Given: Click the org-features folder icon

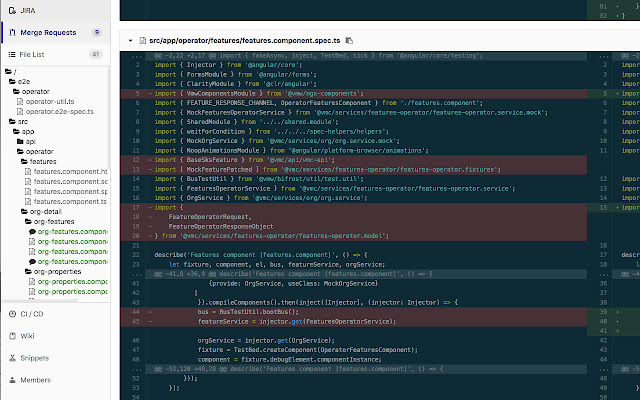Looking at the screenshot, I should tap(28, 222).
